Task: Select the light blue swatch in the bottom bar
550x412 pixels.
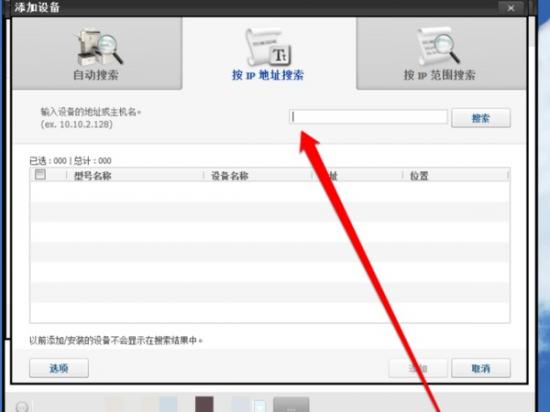Action: click(168, 404)
